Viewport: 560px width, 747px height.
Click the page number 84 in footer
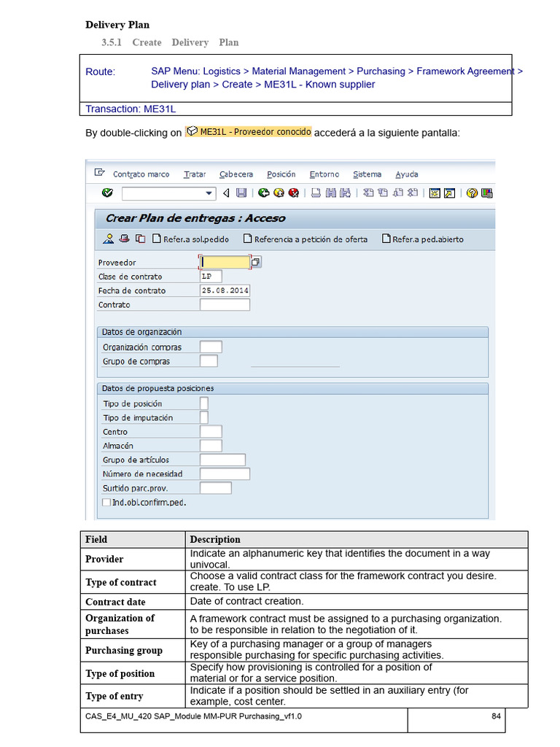coord(496,716)
